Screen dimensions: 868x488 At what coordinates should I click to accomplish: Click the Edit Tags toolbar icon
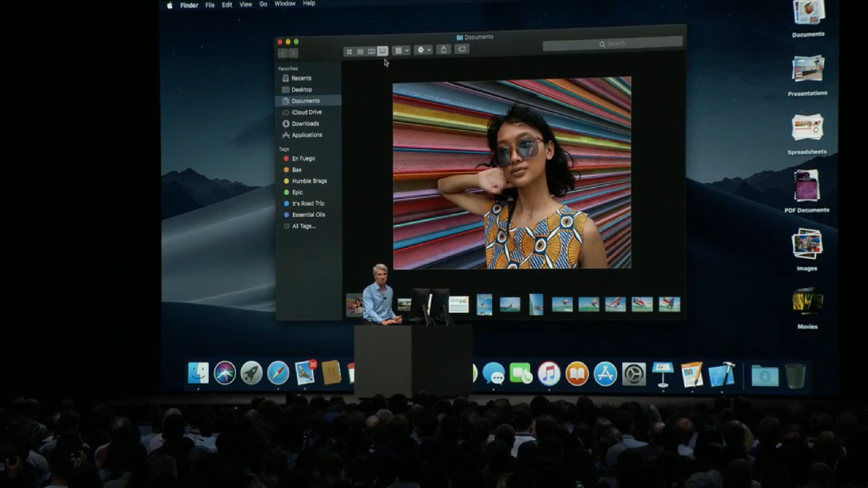tap(462, 51)
